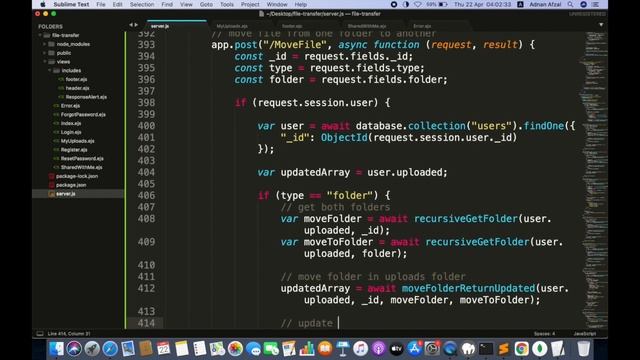Open the Sublime Text application menu

(71, 4)
